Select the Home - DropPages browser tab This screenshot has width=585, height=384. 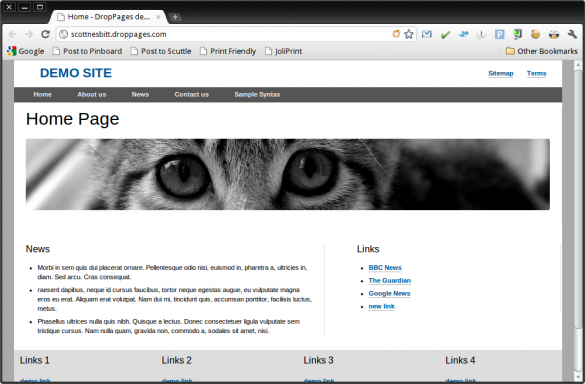[109, 17]
